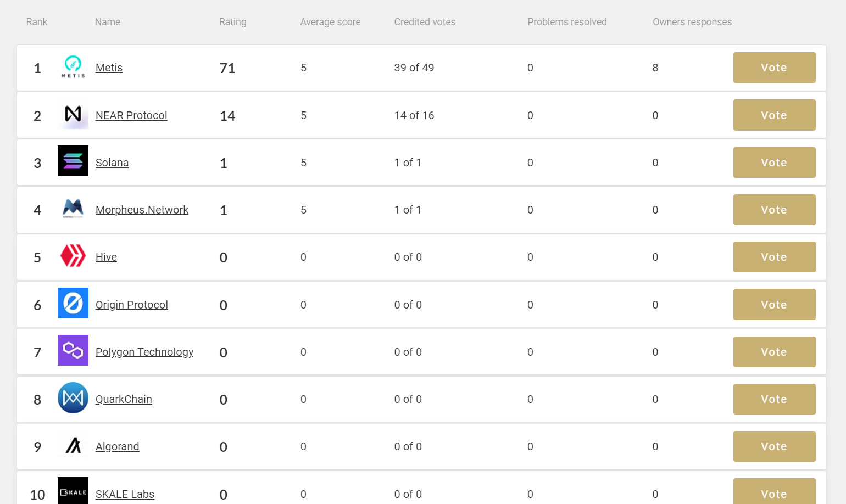
Task: Click the '0 of 0' votes in Hive row
Action: point(408,257)
